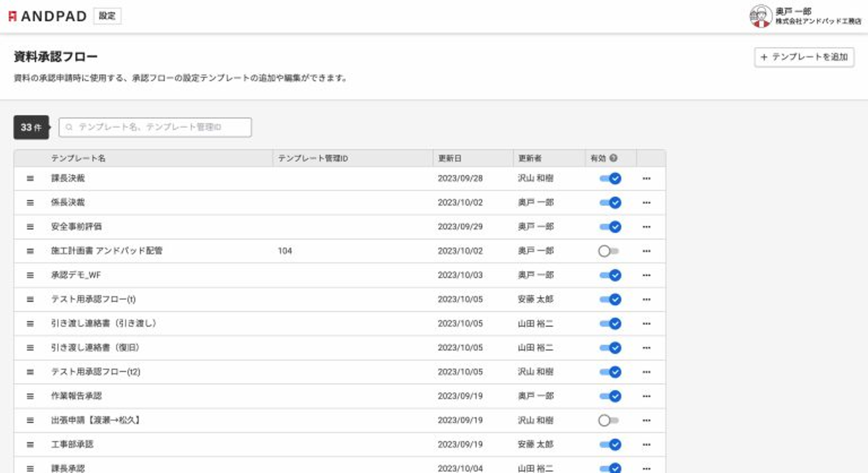Disable the 有効 toggle for 課長決裁
Viewport: 868px width, 473px height.
click(610, 179)
